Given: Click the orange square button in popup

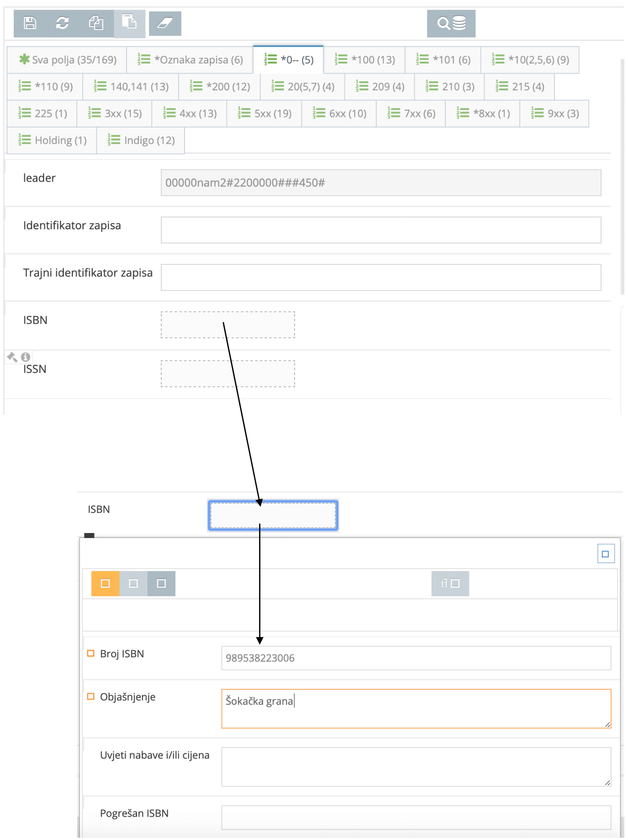Looking at the screenshot, I should [x=106, y=584].
